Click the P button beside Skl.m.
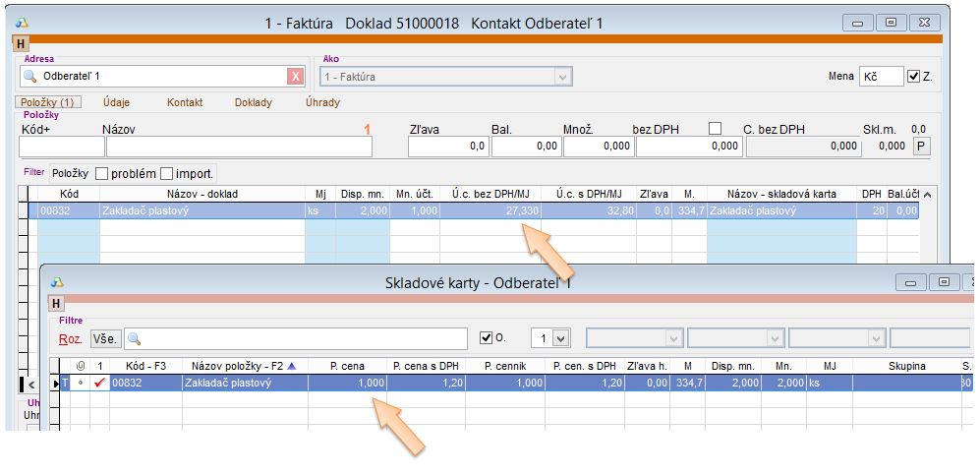Screen dimensions: 980x475 [x=921, y=146]
